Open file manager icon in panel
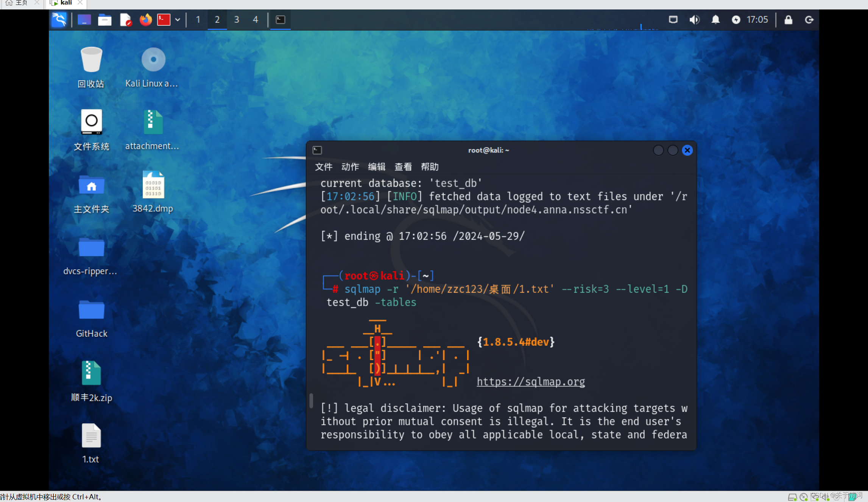Image resolution: width=868 pixels, height=502 pixels. (104, 20)
